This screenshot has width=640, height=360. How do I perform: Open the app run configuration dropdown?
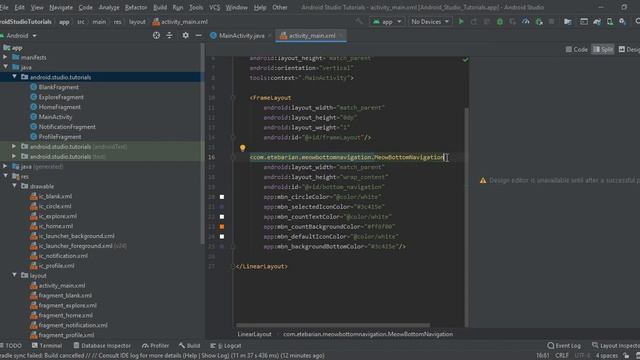point(387,22)
